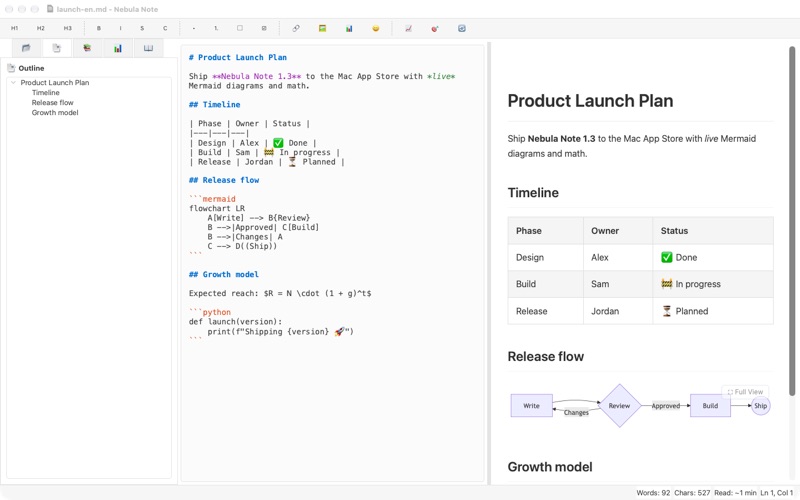800x500 pixels.
Task: Apply Heading 1 with the H1 button
Action: 14,29
